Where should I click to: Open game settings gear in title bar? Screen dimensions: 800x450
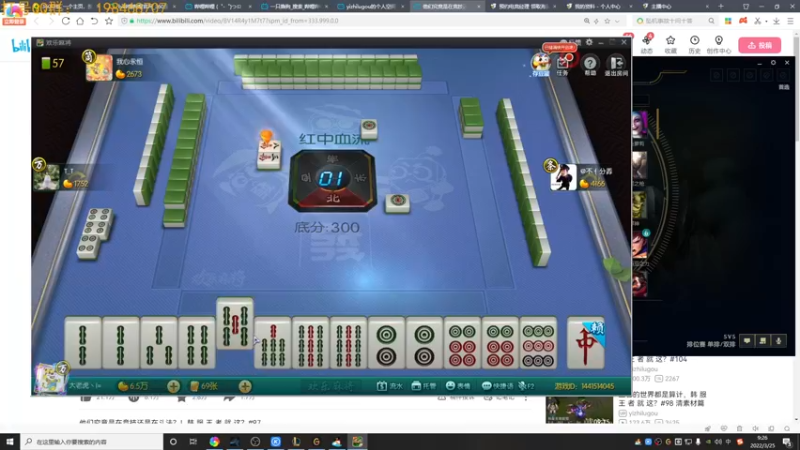589,42
